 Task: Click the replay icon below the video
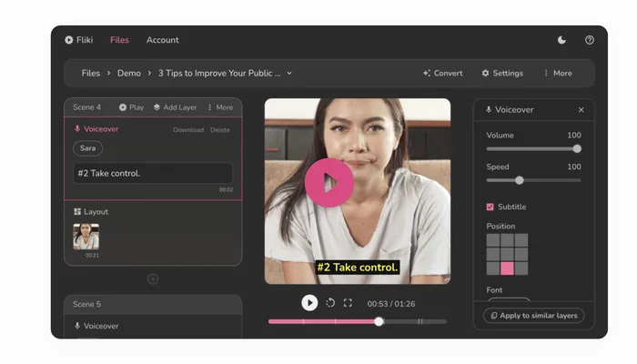coord(330,303)
